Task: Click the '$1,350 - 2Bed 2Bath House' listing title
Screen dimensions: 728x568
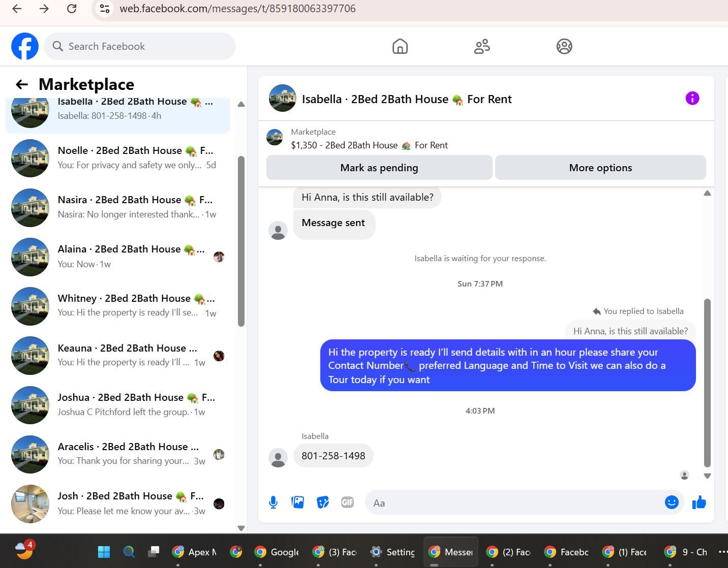Action: point(369,145)
